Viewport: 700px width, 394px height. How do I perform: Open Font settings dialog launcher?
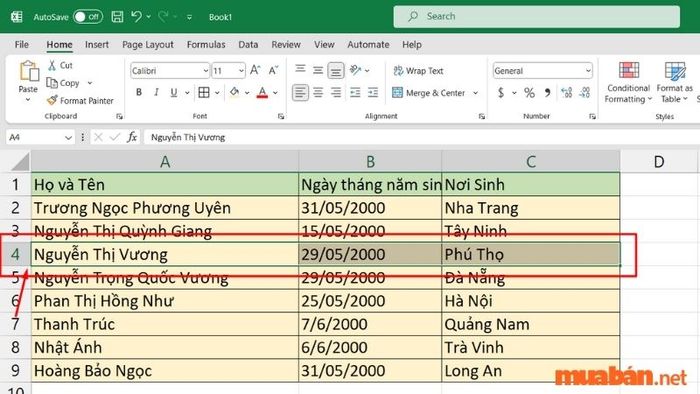281,116
